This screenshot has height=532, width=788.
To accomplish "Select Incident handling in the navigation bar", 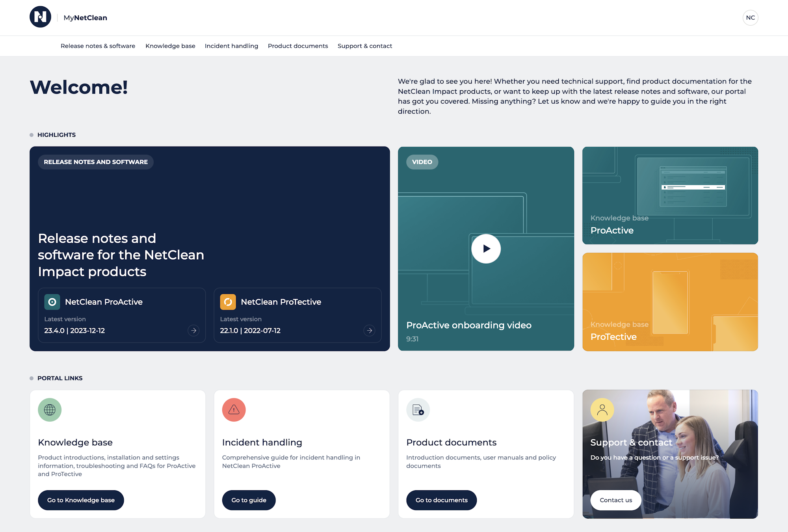I will coord(231,46).
